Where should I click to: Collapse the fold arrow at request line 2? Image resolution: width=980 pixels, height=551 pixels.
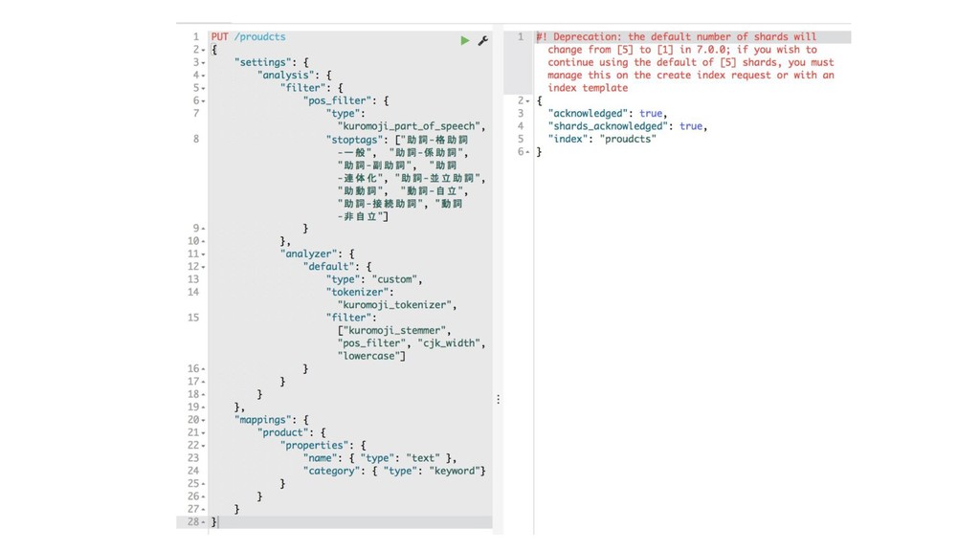[204, 50]
